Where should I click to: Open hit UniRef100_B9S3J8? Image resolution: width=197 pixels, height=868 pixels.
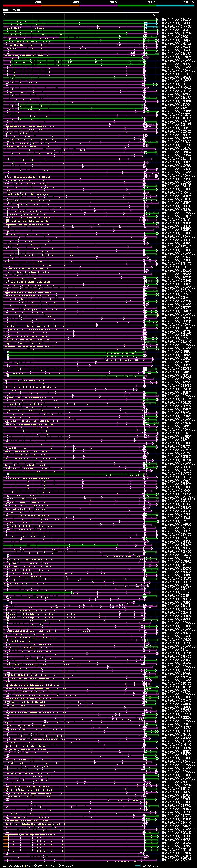pyautogui.click(x=177, y=30)
